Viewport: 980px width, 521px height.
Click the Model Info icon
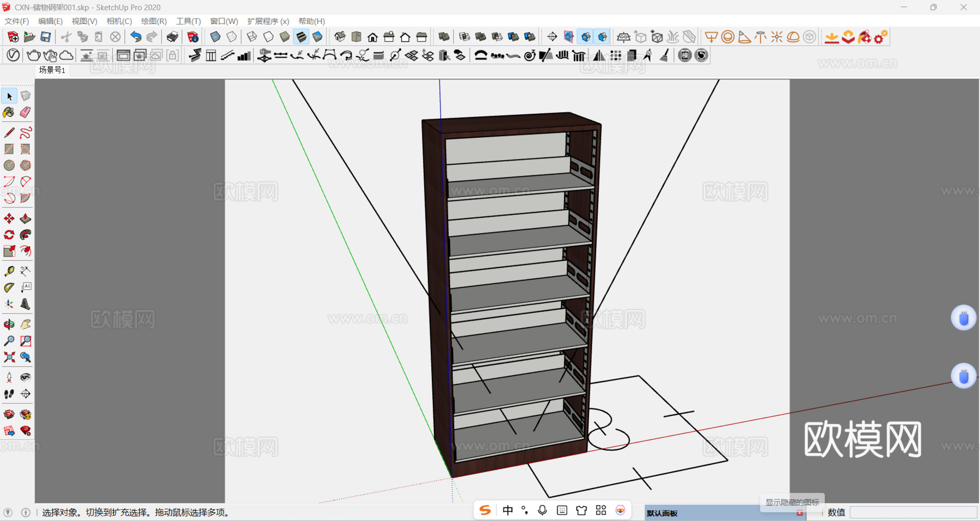click(193, 37)
